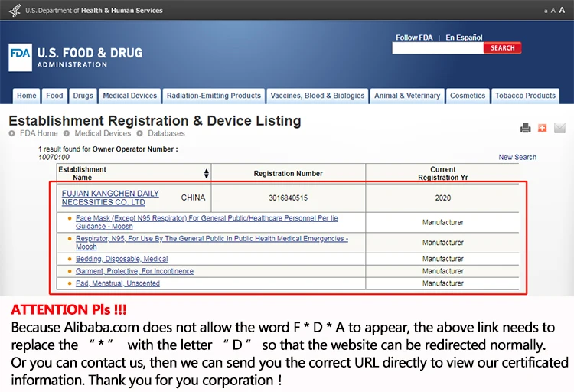Select the smallest font size 'a'

point(546,11)
